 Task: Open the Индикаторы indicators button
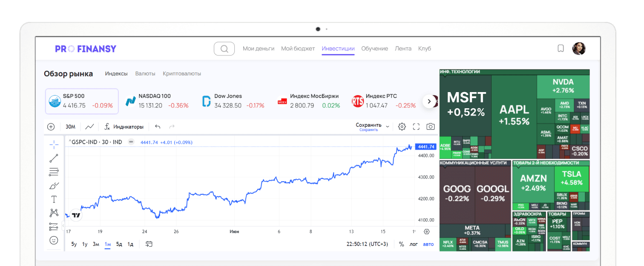pos(124,127)
